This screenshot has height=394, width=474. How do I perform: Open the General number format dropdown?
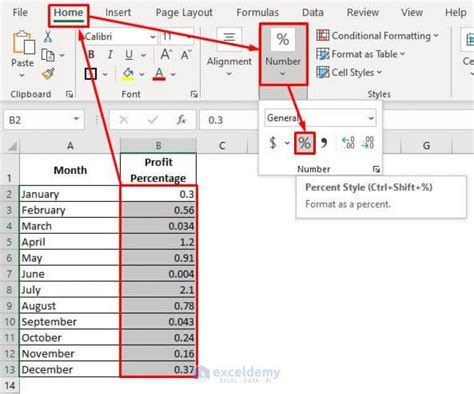click(x=371, y=118)
